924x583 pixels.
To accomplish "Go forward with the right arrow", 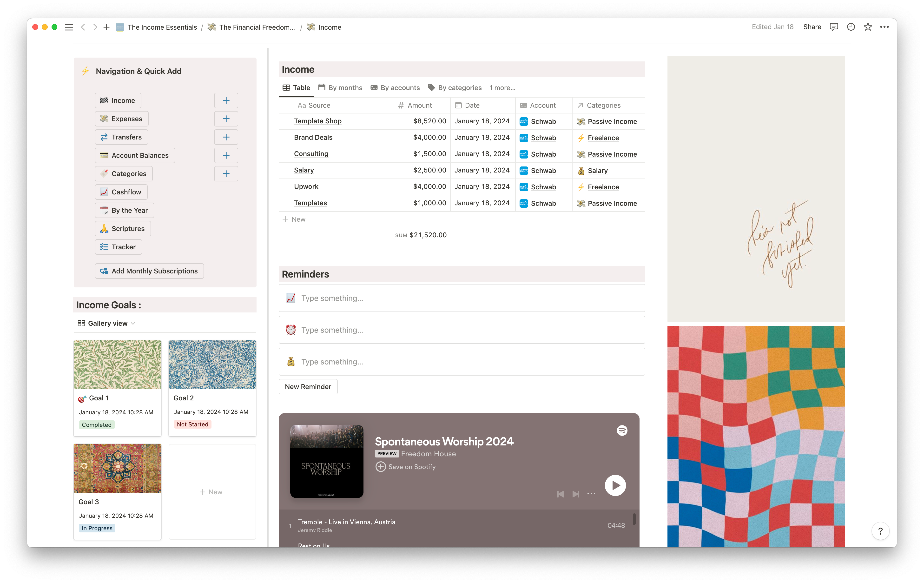I will point(95,27).
